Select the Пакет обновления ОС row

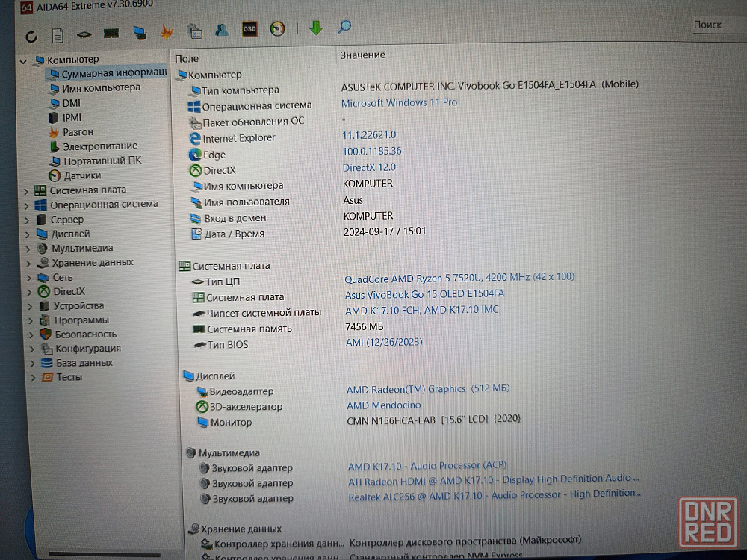pos(267,122)
